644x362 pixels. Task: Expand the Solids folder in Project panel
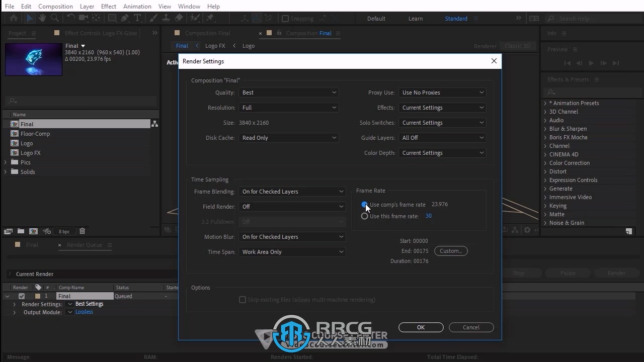point(6,172)
